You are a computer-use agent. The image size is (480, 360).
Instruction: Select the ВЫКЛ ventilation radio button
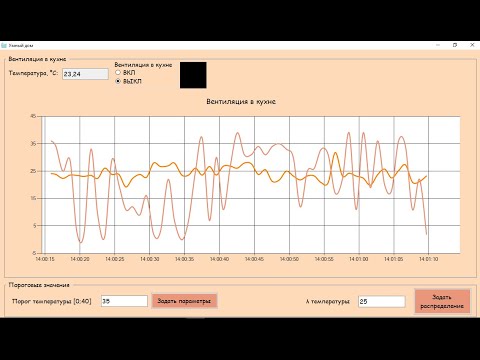118,81
